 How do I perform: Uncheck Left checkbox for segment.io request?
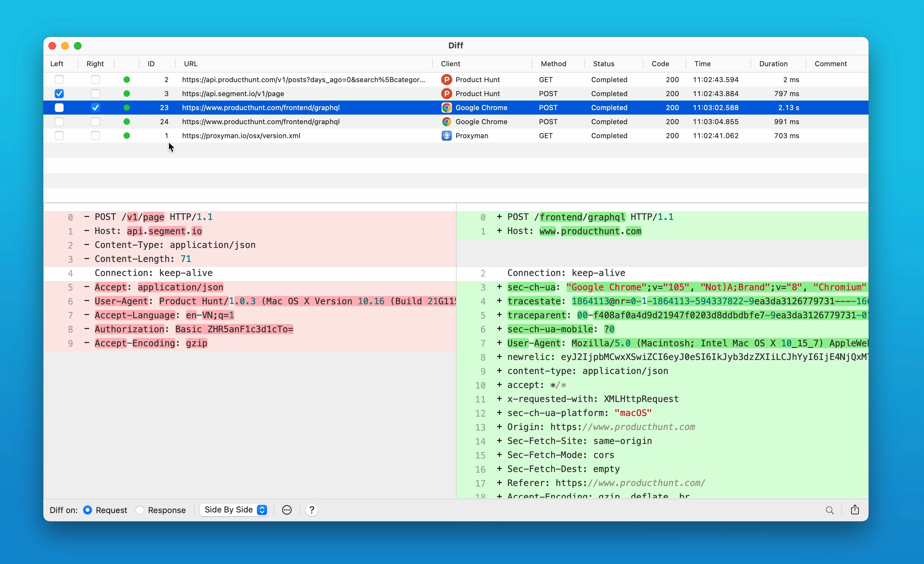pyautogui.click(x=59, y=94)
